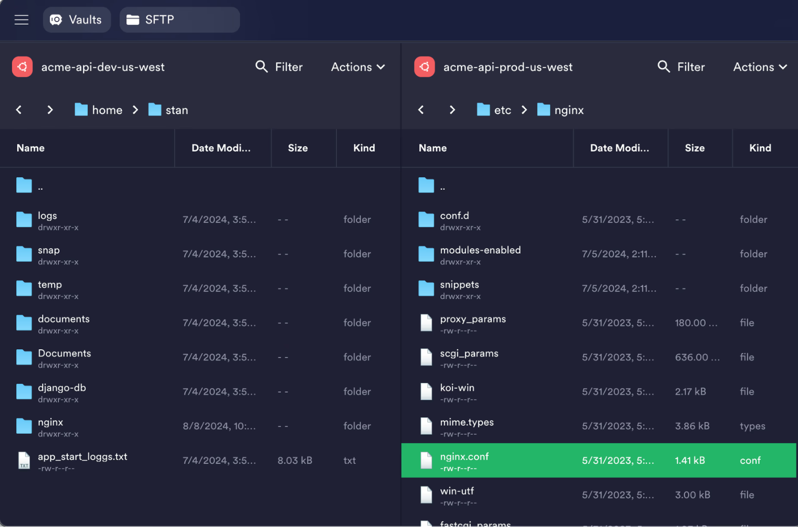Click the nginx.conf file icon
This screenshot has height=532, width=798.
(426, 460)
